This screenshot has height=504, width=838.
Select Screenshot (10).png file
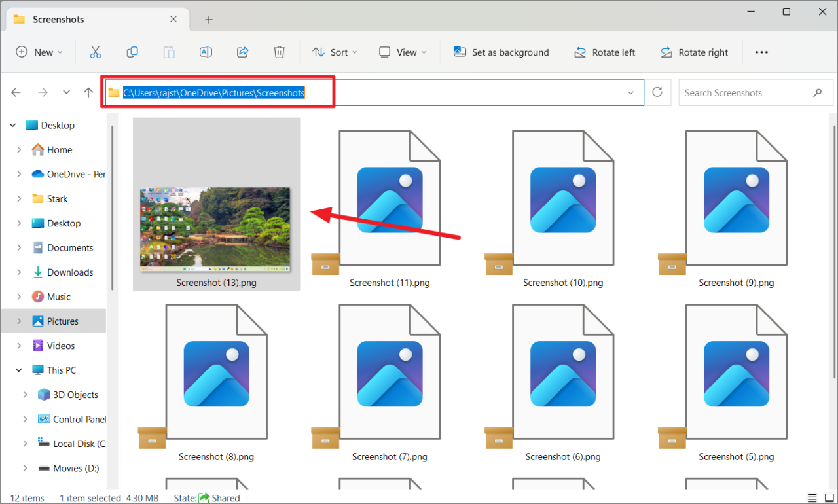tap(563, 204)
